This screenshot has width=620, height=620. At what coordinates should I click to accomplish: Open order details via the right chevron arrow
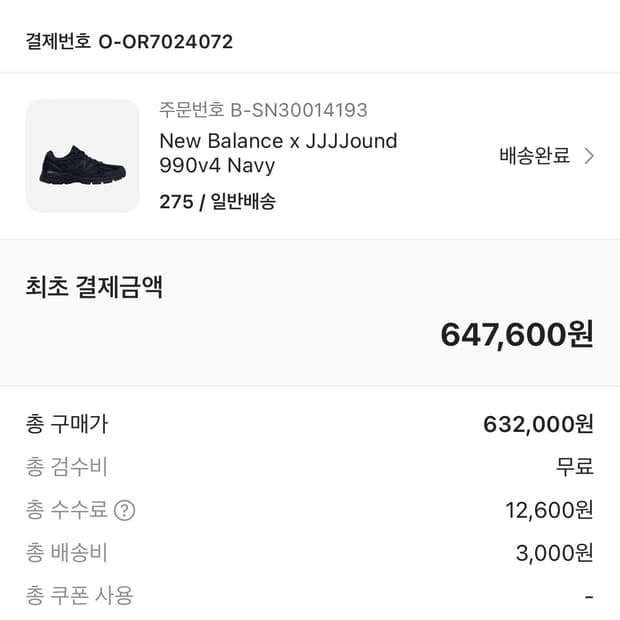(589, 155)
